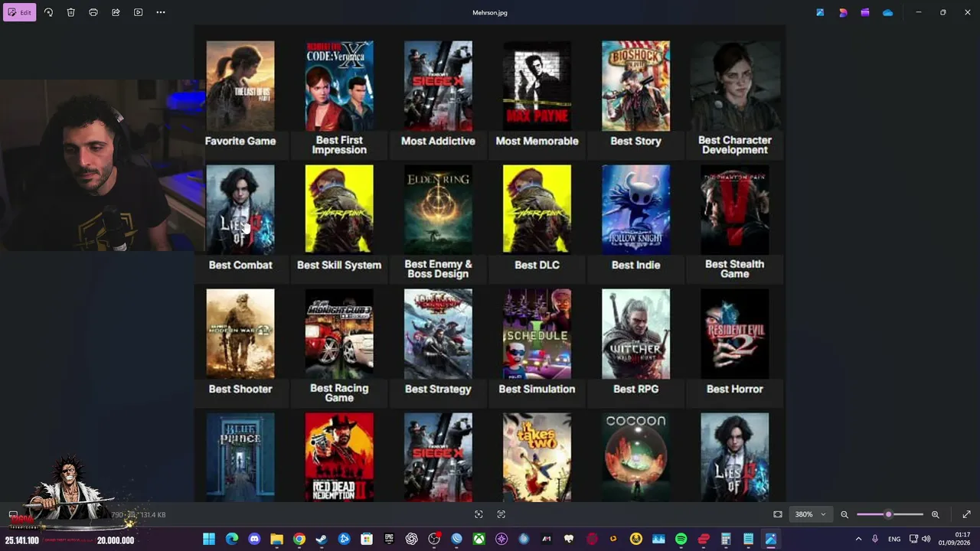Click the fit to window icon
This screenshot has height=551, width=980.
point(778,514)
